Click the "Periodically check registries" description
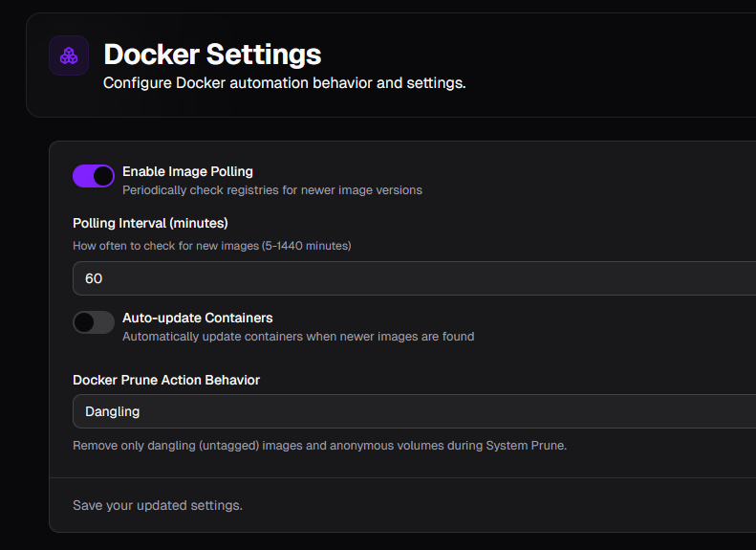The height and width of the screenshot is (550, 756). (272, 190)
